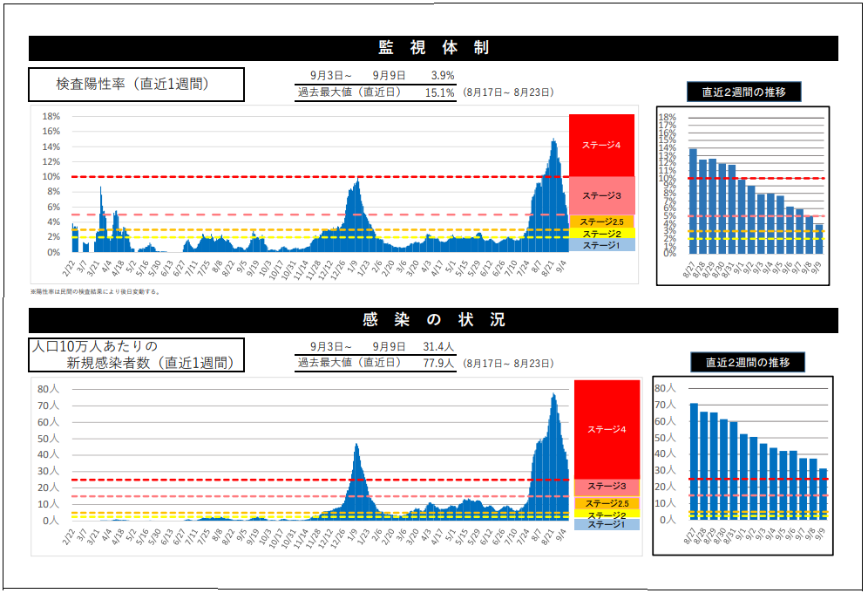The width and height of the screenshot is (868, 600).
Task: Select the 77.9人 past maximum value
Action: [437, 363]
